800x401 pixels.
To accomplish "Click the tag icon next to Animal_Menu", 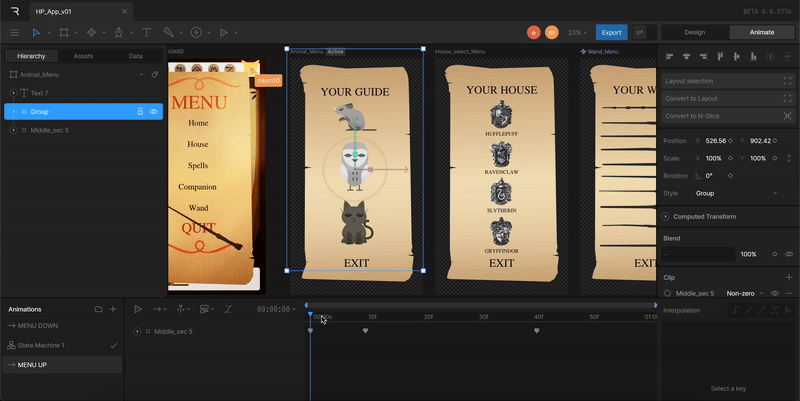I will [x=155, y=74].
